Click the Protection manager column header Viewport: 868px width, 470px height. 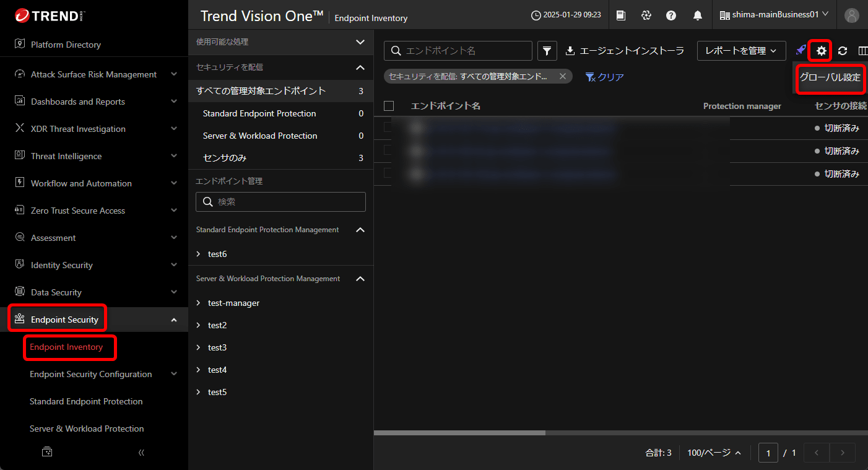(x=742, y=106)
